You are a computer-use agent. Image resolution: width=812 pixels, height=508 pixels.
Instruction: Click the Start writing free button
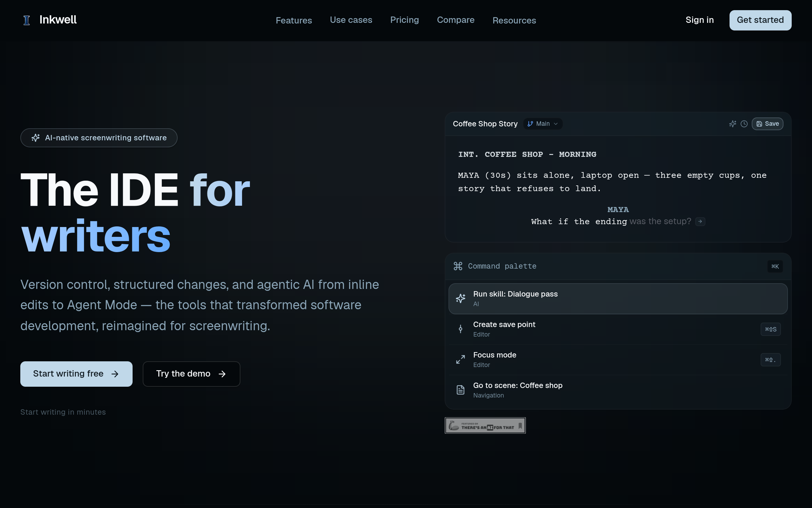(x=76, y=374)
